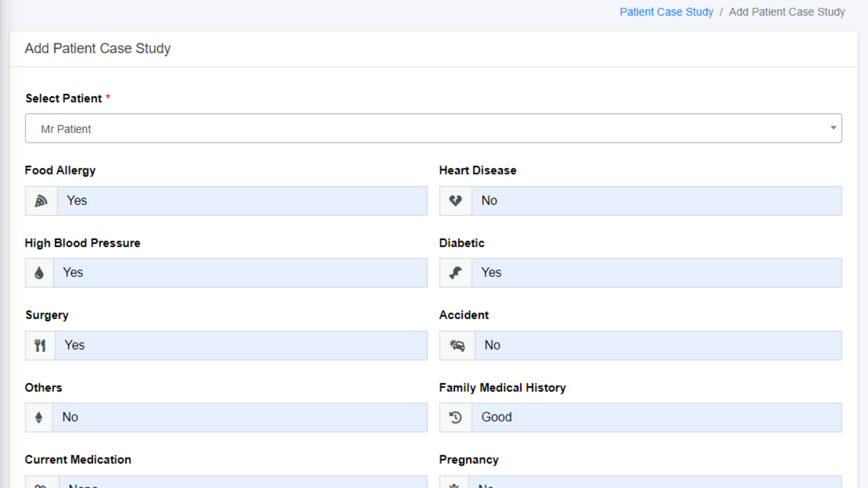Click the dropdown arrow in Select Patient box
The image size is (868, 488).
click(833, 128)
